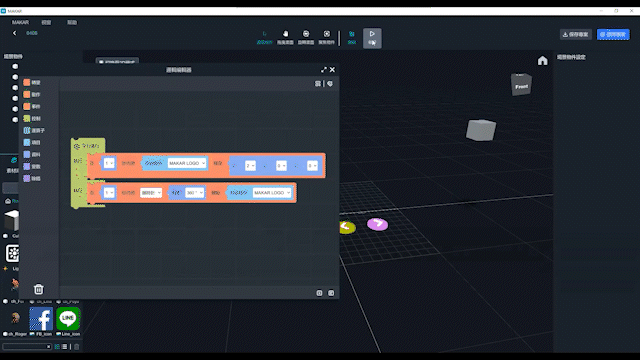Clear the asset search with X
The height and width of the screenshot is (360, 640).
(x=48, y=347)
